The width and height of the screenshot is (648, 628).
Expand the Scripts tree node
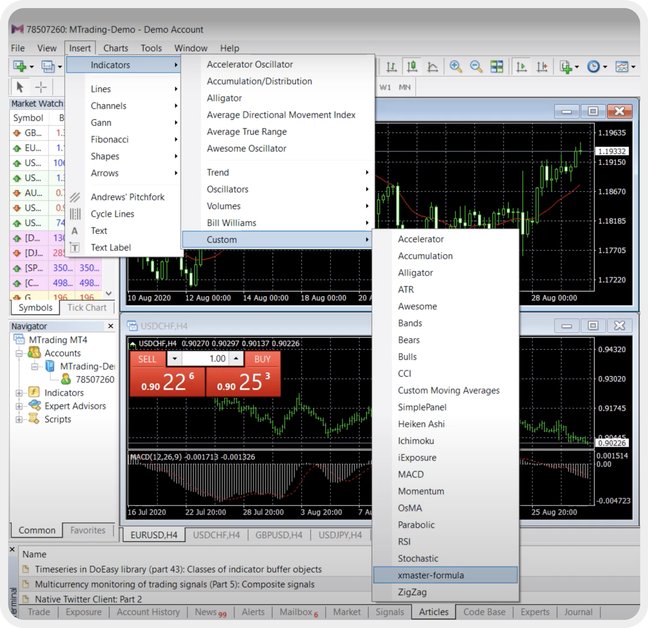click(19, 419)
